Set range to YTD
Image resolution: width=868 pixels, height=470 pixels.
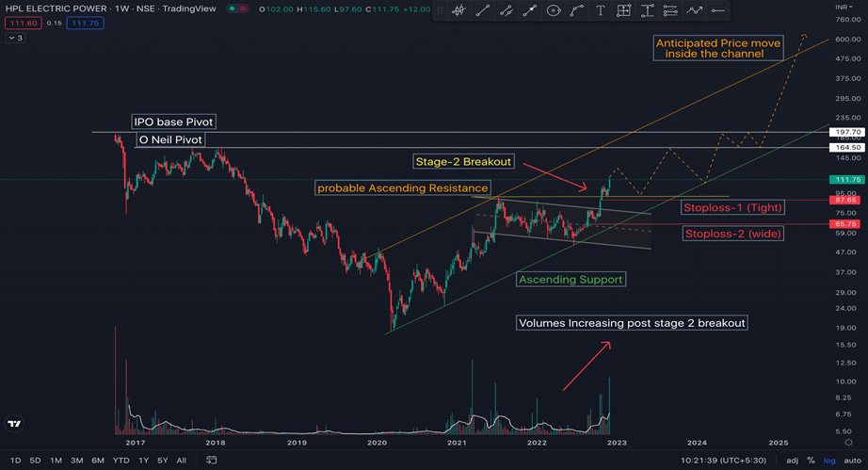click(121, 460)
